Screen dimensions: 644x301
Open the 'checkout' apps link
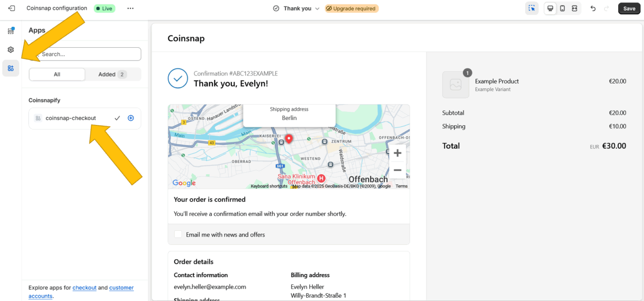[84, 288]
